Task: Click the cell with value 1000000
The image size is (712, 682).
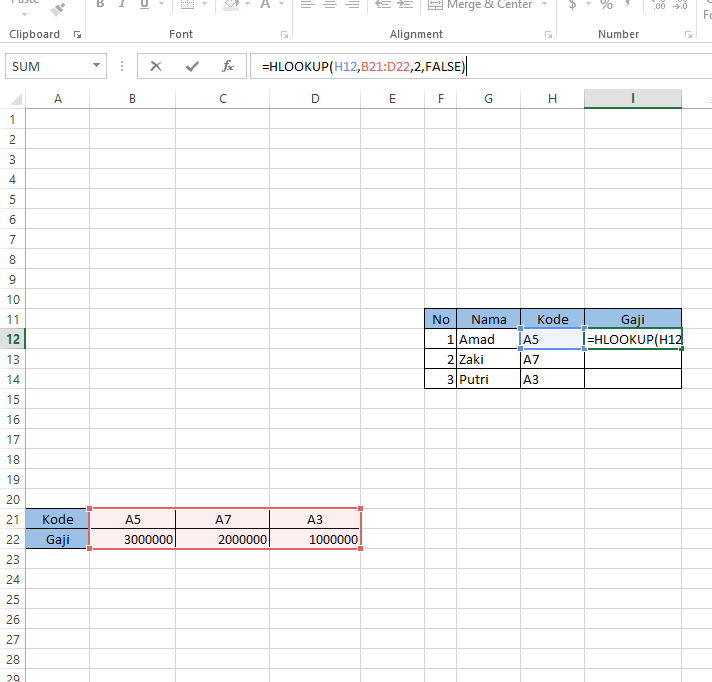Action: click(x=315, y=539)
